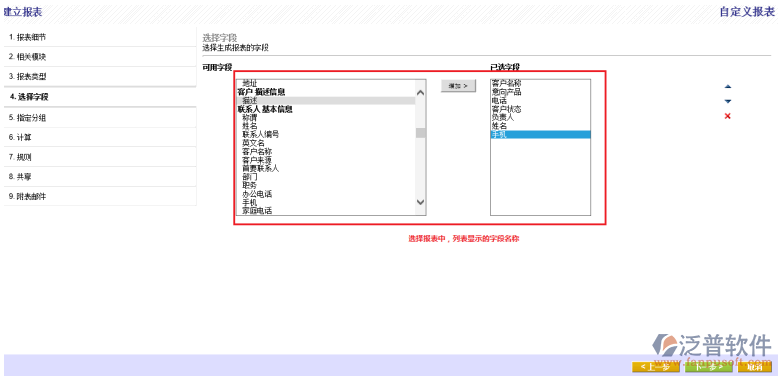Screen dimensions: 782x378
Task: Select 意向产品 in selected fields list
Action: click(506, 92)
